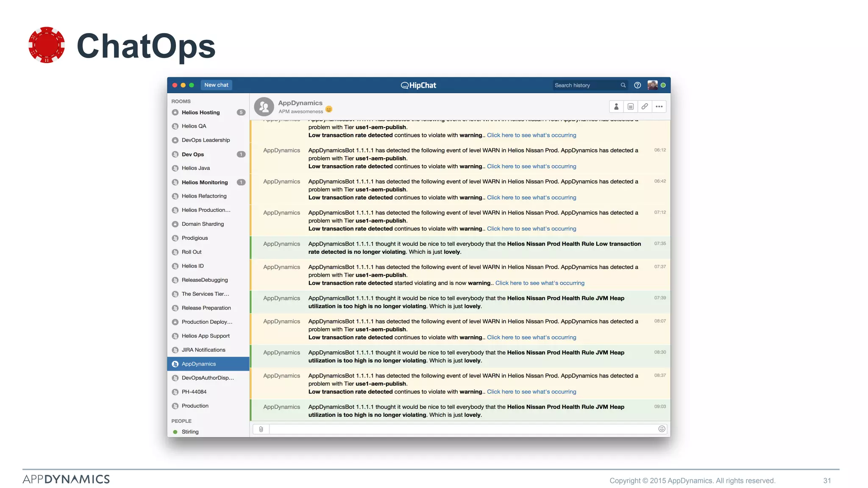The width and height of the screenshot is (868, 488).
Task: Open the Production room
Action: [x=208, y=406]
